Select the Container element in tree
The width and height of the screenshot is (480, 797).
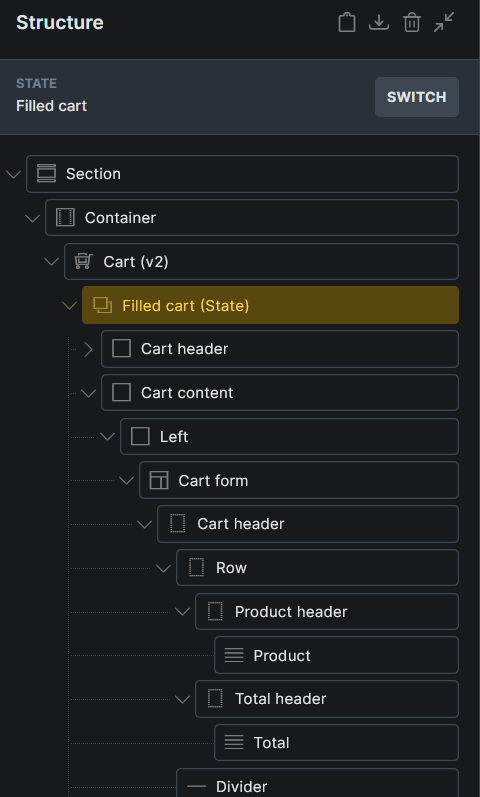[x=252, y=218]
